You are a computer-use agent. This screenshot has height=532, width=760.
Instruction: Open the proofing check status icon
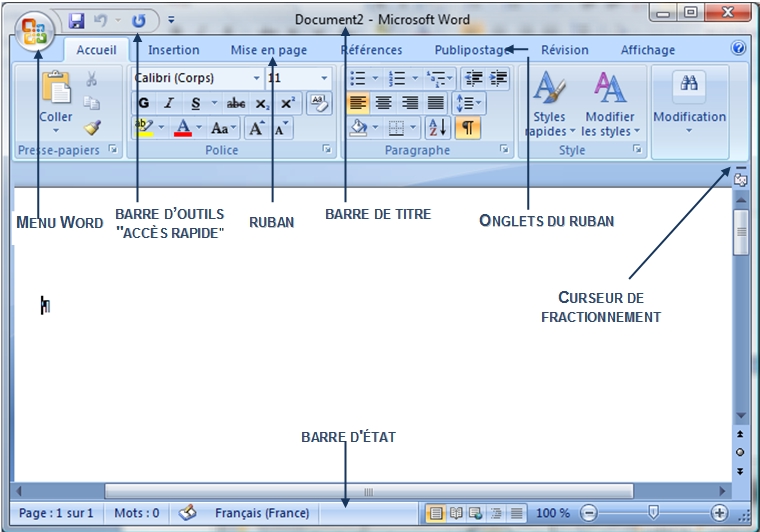pyautogui.click(x=188, y=513)
